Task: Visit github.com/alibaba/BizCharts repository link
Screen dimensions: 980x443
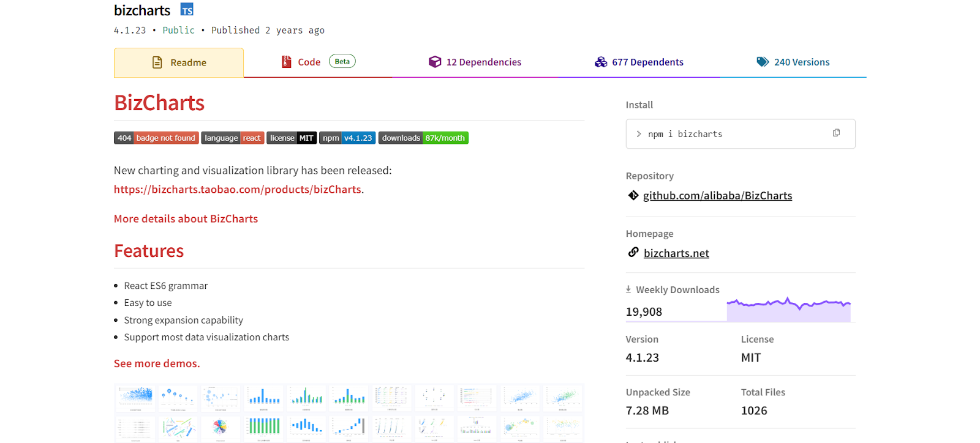Action: 717,196
